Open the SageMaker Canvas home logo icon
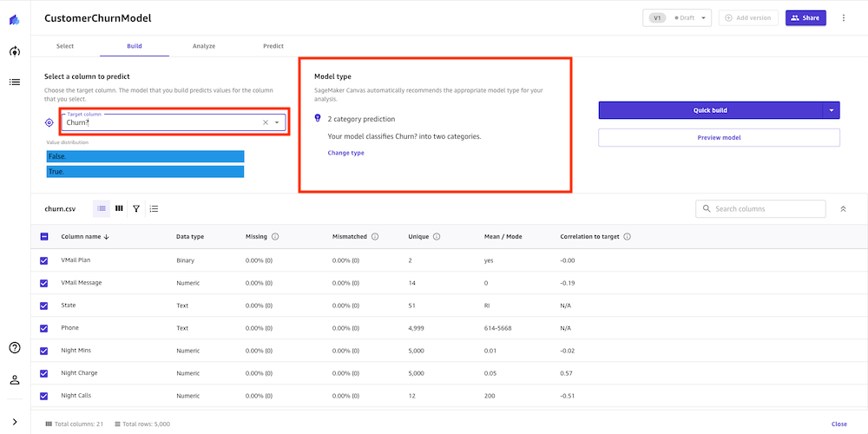Screen dimensions: 868x434 15,20
